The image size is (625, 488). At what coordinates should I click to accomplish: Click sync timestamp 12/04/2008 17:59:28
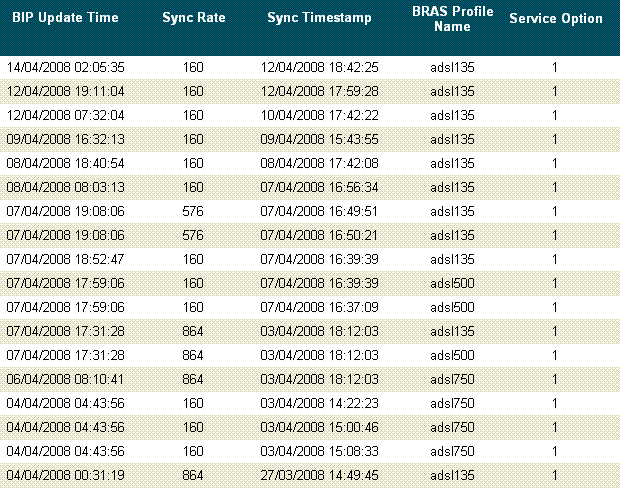click(319, 91)
